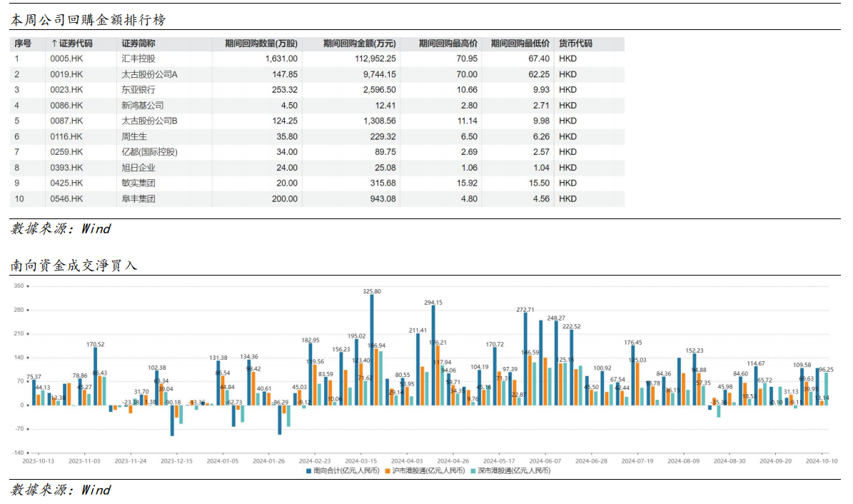The width and height of the screenshot is (853, 504).
Task: Click the stock code 0086.HK
Action: coord(66,106)
